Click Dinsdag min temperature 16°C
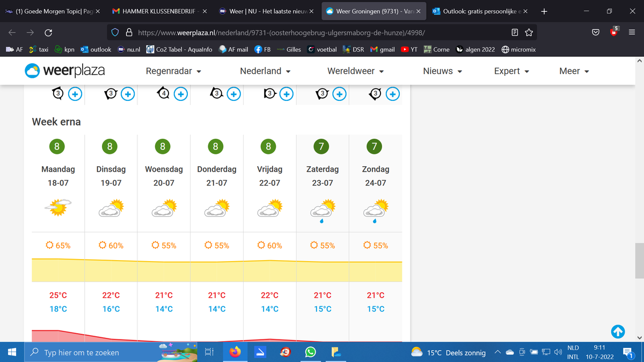Screen dimensions: 644x362 point(111,309)
